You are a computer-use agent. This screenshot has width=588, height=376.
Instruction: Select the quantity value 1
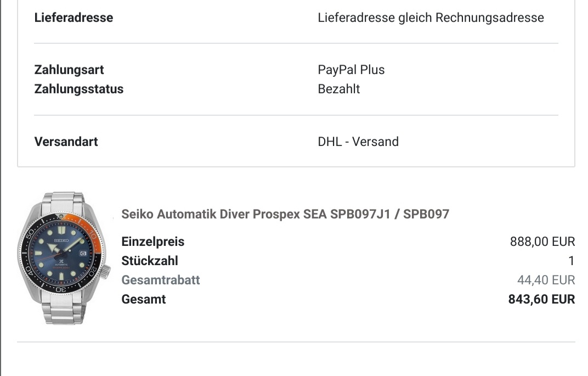pyautogui.click(x=571, y=261)
